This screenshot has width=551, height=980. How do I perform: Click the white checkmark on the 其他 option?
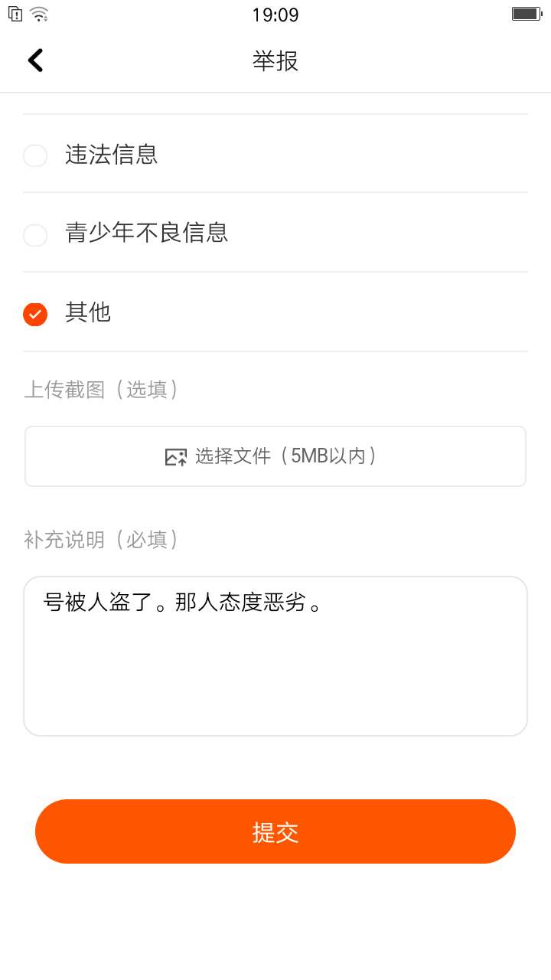tap(35, 314)
